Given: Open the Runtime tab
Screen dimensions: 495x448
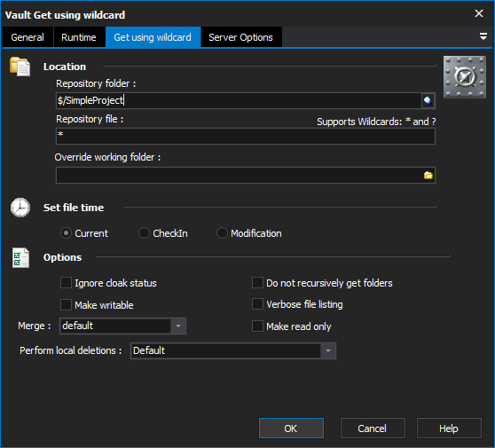Looking at the screenshot, I should [x=79, y=37].
